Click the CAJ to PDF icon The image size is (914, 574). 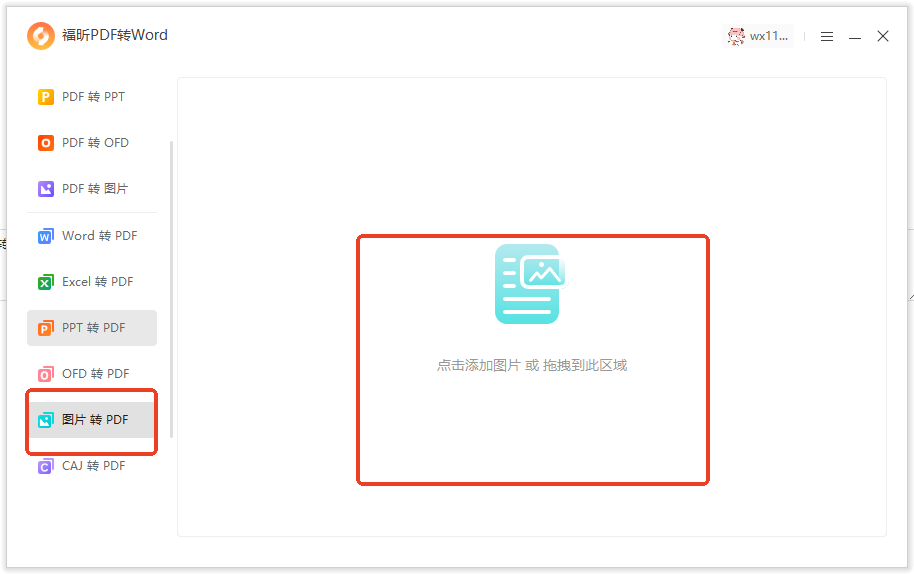coord(45,466)
